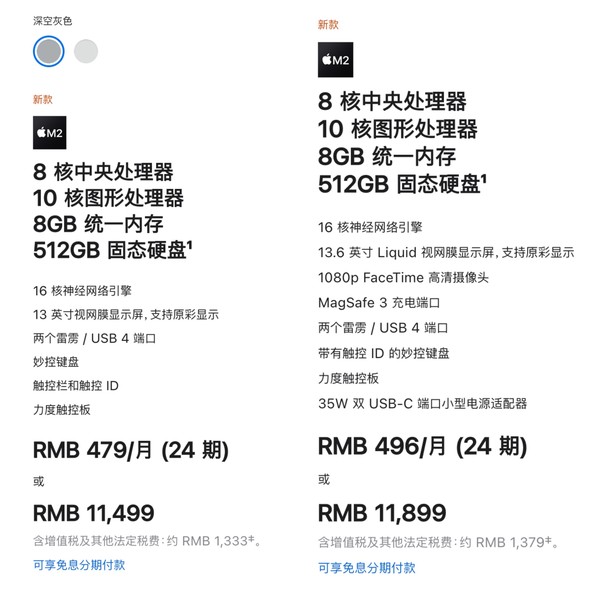Select the space gray color swatch
The image size is (600, 600).
pyautogui.click(x=49, y=51)
